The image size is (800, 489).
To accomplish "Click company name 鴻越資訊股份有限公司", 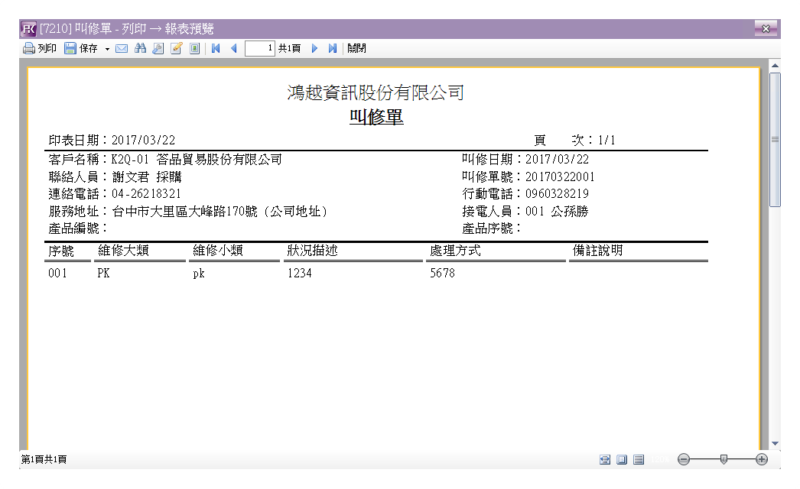I will (376, 92).
